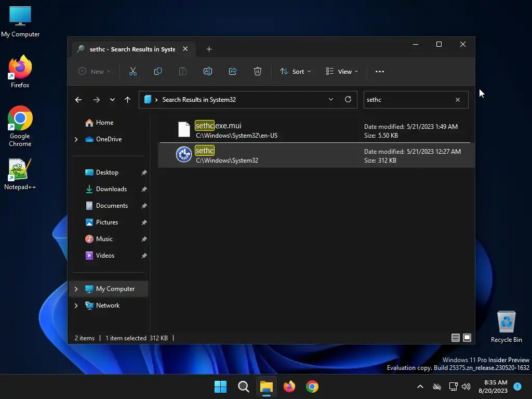This screenshot has height=399, width=532.
Task: Expand the Network tree node
Action: click(x=76, y=305)
